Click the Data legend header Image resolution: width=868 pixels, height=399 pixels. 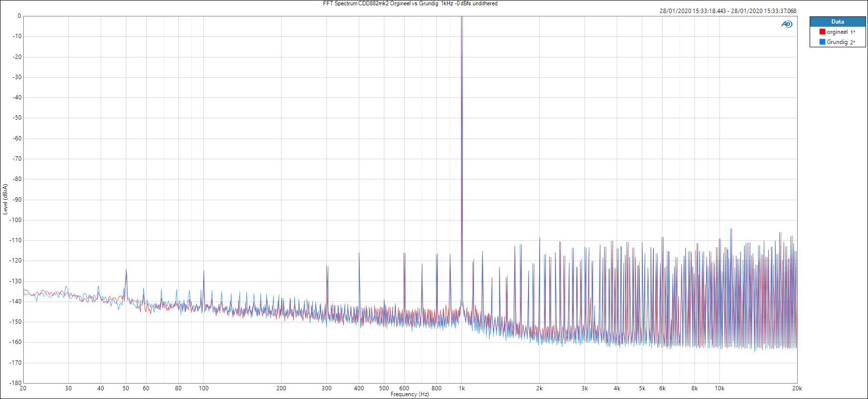coord(838,22)
